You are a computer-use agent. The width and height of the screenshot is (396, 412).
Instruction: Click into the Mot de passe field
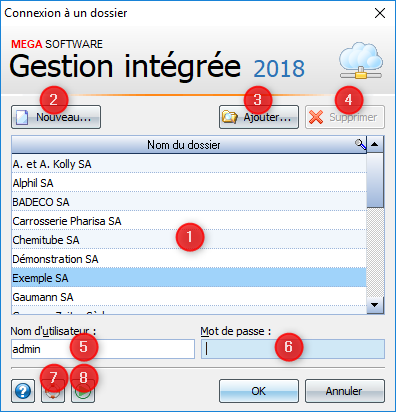(293, 349)
